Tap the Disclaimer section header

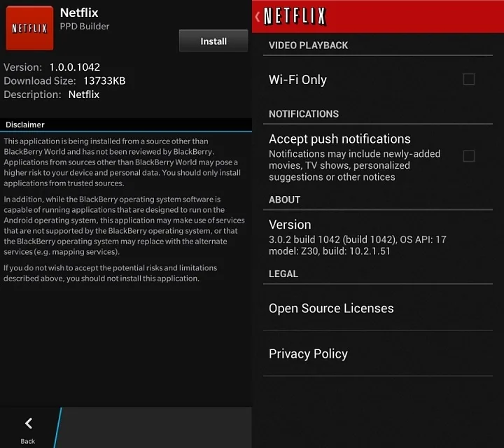(126, 125)
